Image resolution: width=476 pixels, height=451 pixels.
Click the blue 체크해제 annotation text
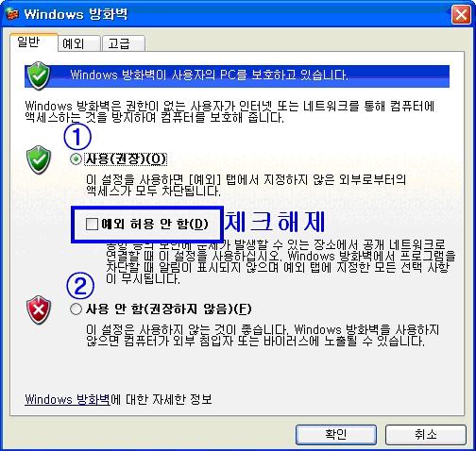coord(275,222)
